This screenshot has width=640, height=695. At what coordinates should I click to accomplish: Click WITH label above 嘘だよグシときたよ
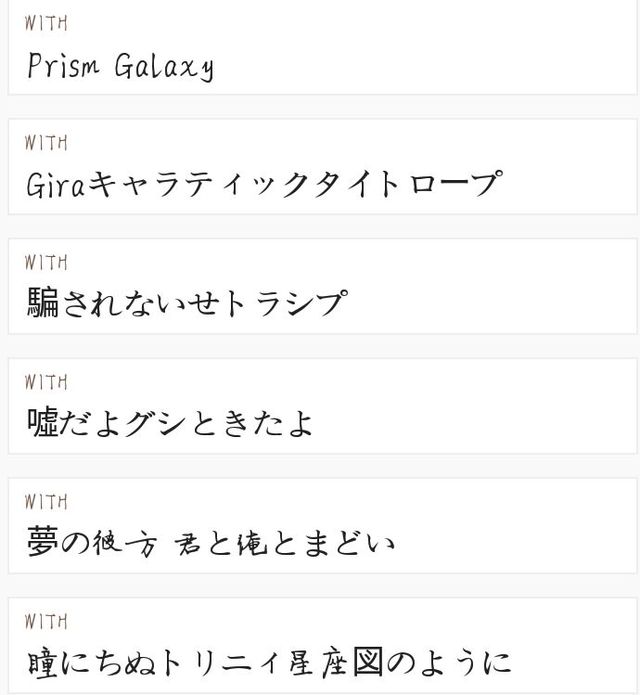point(46,383)
